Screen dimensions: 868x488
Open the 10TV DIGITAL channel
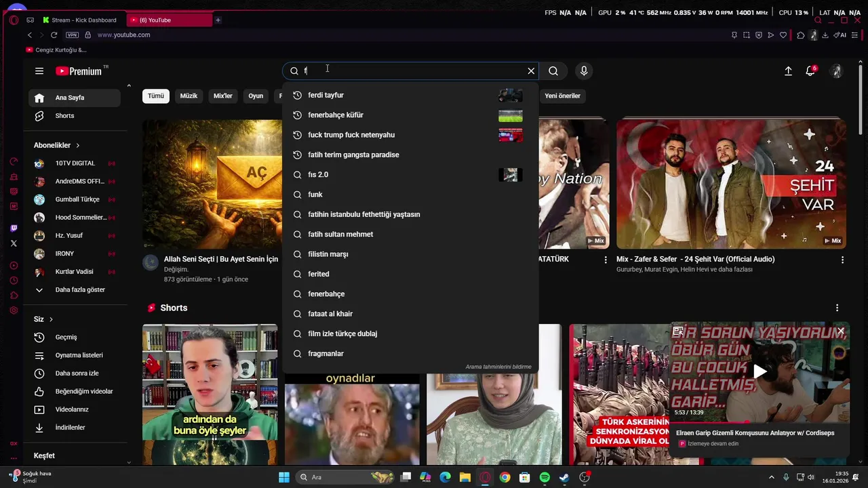click(75, 163)
